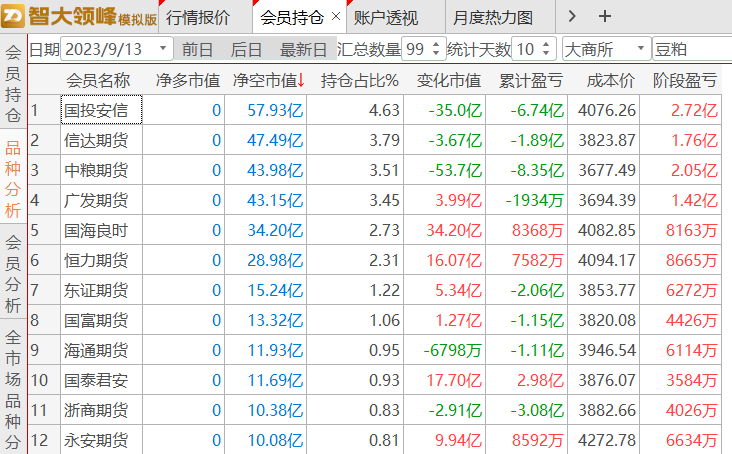Increase 统计天数 with the up arrow

tap(546, 44)
